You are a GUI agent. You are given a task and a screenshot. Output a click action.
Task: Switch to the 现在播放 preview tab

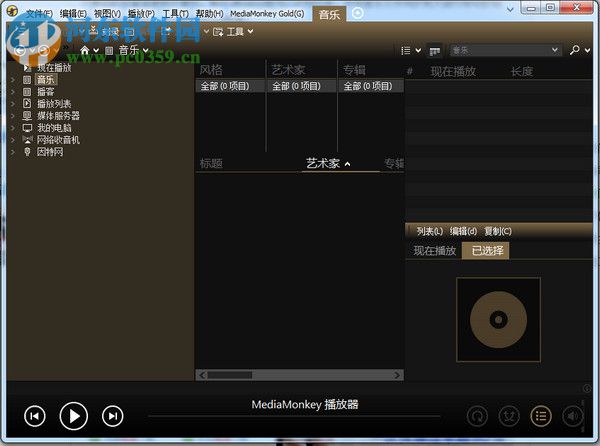[x=434, y=251]
